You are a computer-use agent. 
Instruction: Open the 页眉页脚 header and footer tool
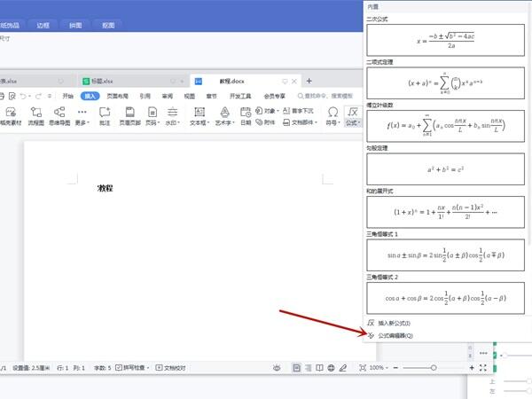pyautogui.click(x=129, y=115)
